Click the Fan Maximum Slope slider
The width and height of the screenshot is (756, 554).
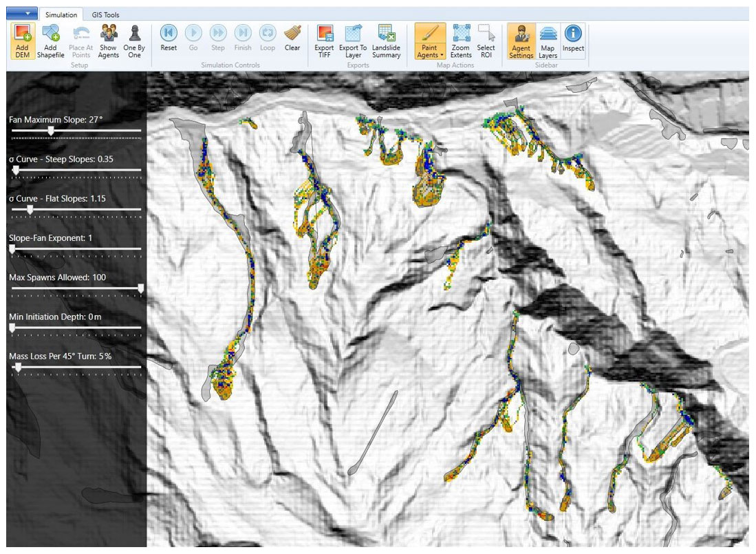coord(51,130)
